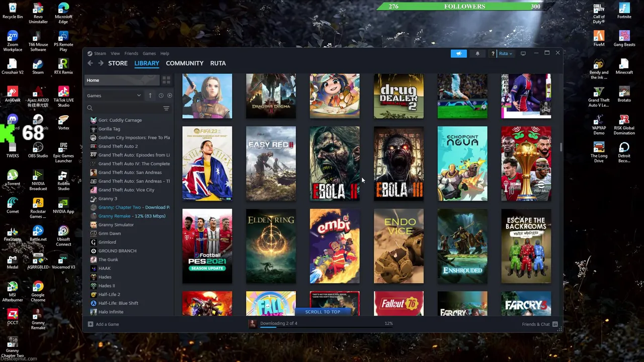
Task: Click the sidebar up arrow sort icon
Action: (x=150, y=96)
